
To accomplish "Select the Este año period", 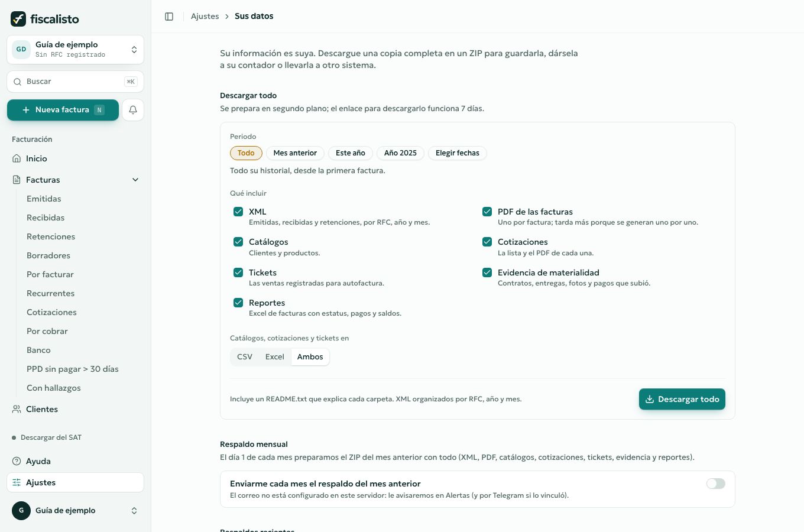I will pos(351,153).
